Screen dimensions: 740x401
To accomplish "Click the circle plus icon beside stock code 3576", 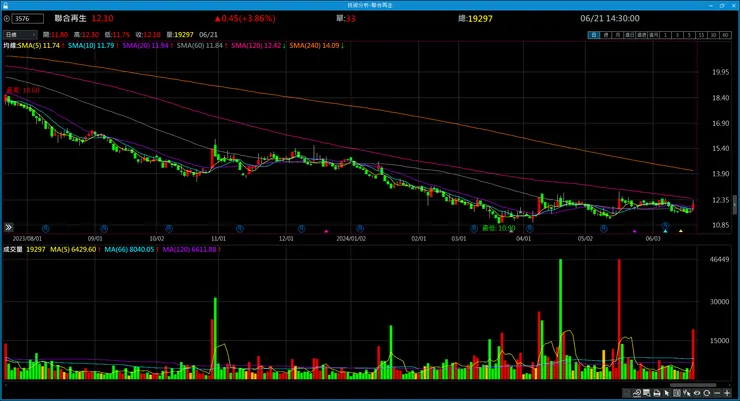I will pos(7,19).
